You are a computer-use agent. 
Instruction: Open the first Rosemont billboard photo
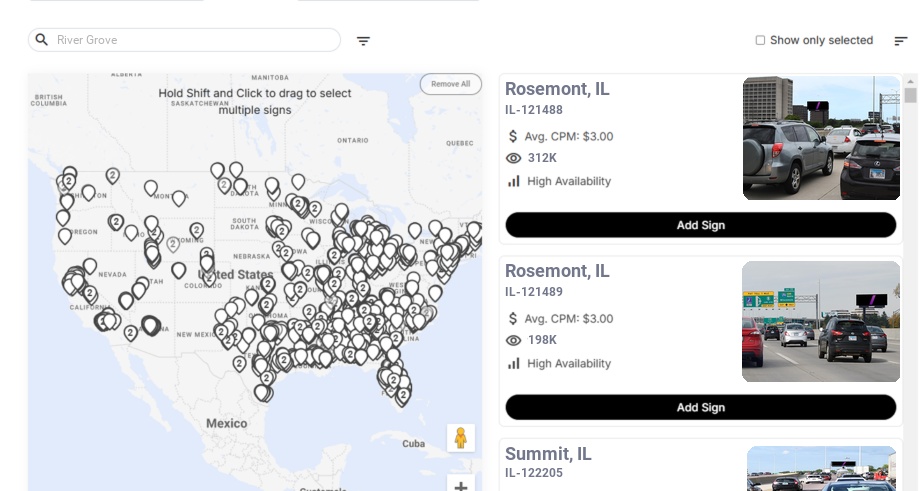pyautogui.click(x=821, y=138)
